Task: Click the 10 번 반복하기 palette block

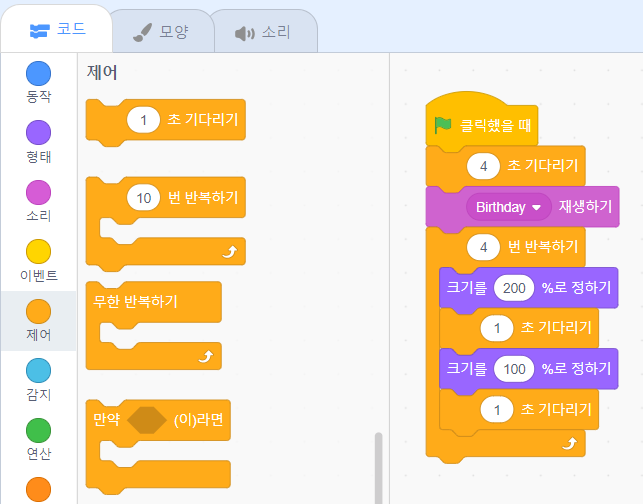Action: click(x=166, y=224)
